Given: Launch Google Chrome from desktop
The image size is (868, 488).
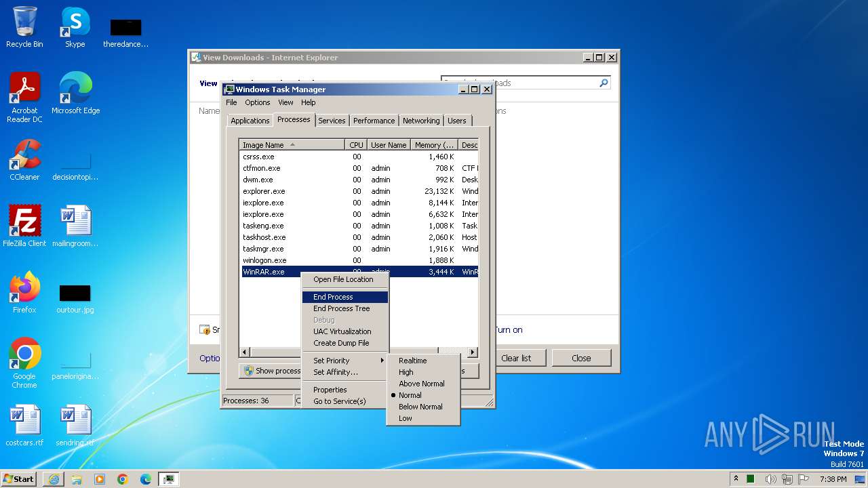Looking at the screenshot, I should [x=24, y=363].
